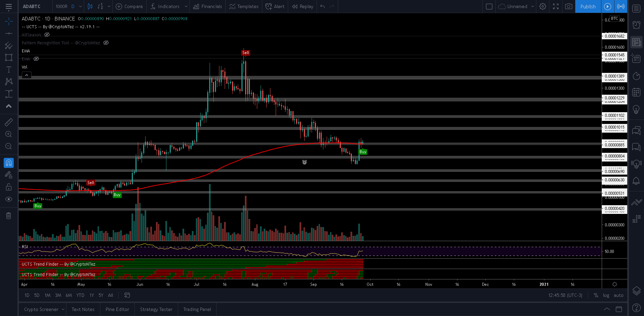Viewport: 644px width, 316px height.
Task: Collapse the indicator legend chevron
Action: pos(26,75)
